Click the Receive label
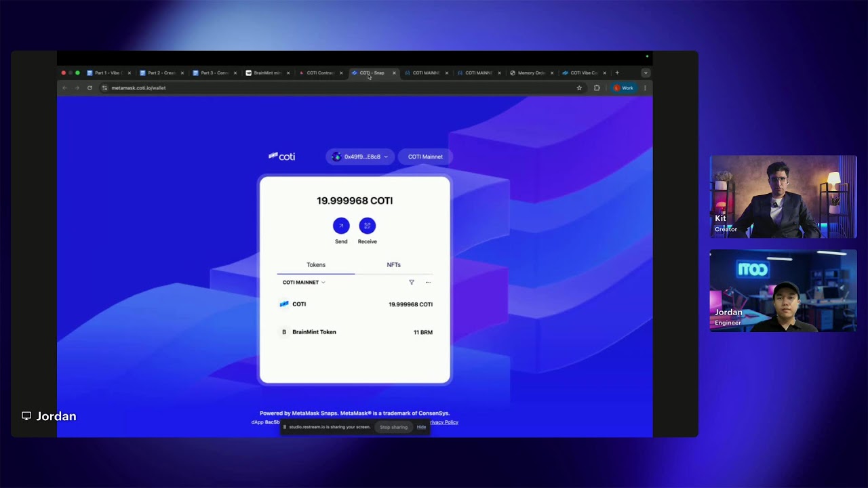Viewport: 868px width, 488px height. [x=368, y=241]
